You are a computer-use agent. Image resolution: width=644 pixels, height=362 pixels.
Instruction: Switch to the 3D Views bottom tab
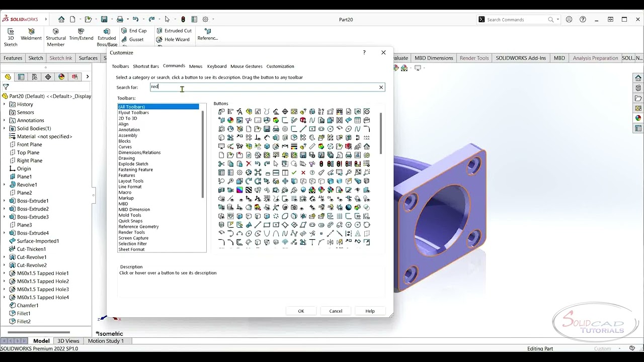68,341
